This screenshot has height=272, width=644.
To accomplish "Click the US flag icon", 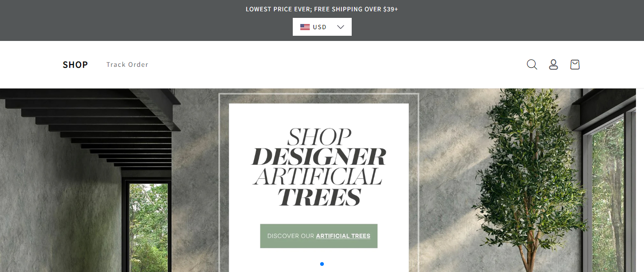I will (x=305, y=27).
